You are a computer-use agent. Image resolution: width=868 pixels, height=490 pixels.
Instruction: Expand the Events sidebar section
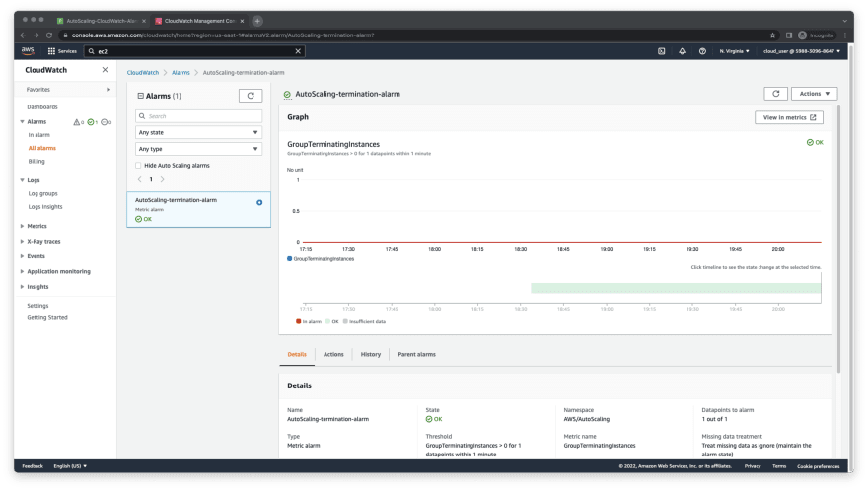coord(22,256)
